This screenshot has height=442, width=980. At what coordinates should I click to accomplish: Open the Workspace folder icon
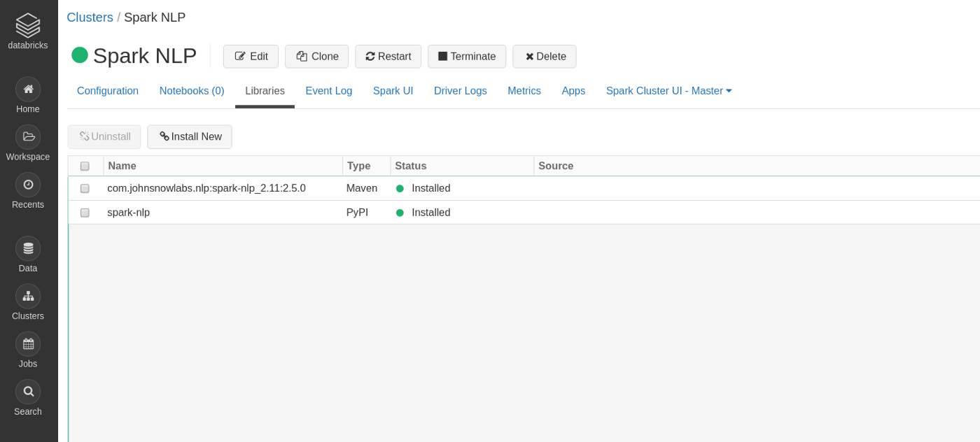click(28, 136)
